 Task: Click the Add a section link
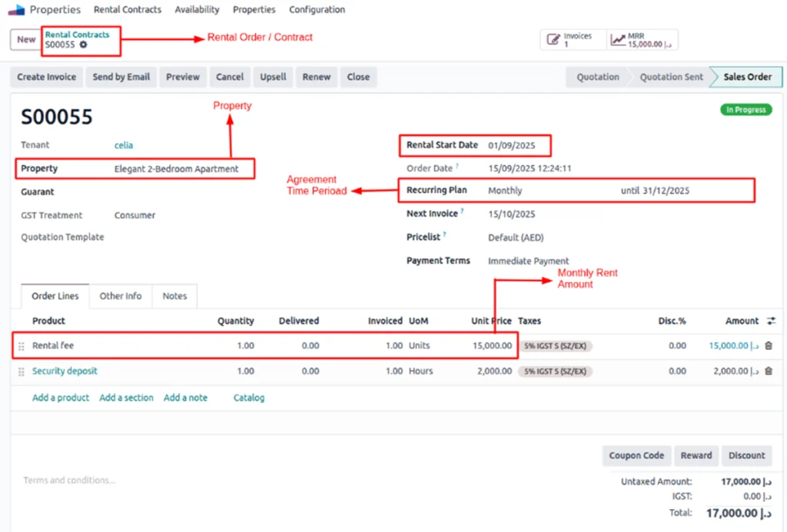(127, 397)
